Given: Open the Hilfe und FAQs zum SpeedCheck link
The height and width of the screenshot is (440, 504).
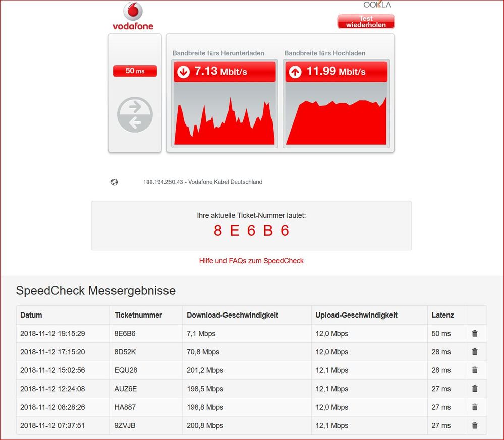Looking at the screenshot, I should 251,261.
